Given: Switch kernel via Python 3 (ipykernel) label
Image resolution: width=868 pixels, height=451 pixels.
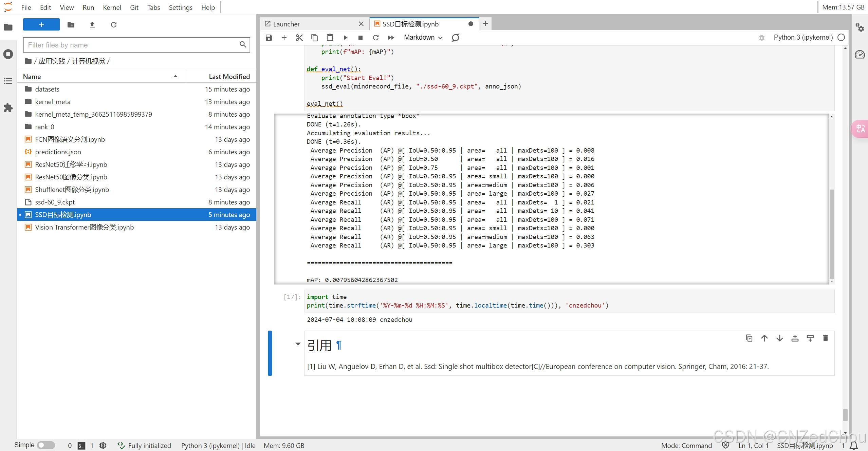Looking at the screenshot, I should point(803,38).
